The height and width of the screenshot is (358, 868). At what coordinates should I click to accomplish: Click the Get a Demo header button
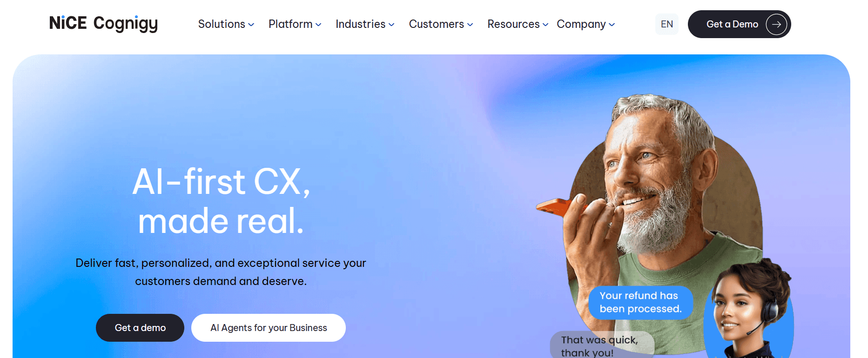(739, 24)
